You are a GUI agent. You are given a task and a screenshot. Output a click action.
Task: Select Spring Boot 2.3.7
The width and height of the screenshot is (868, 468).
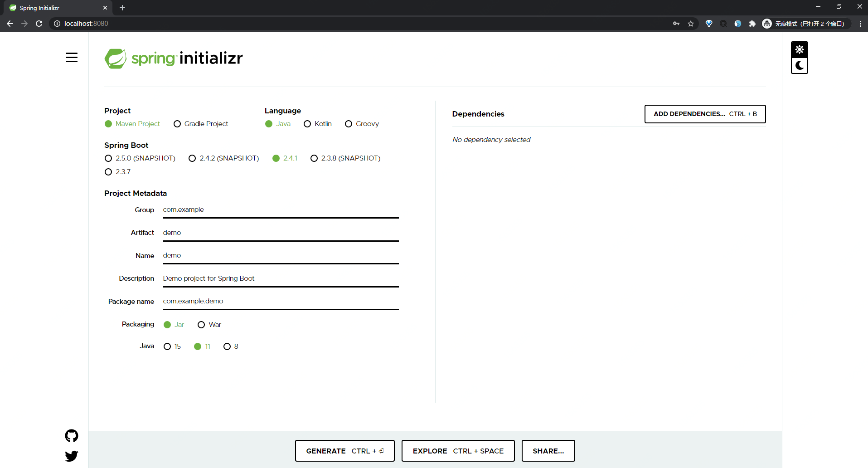click(118, 172)
